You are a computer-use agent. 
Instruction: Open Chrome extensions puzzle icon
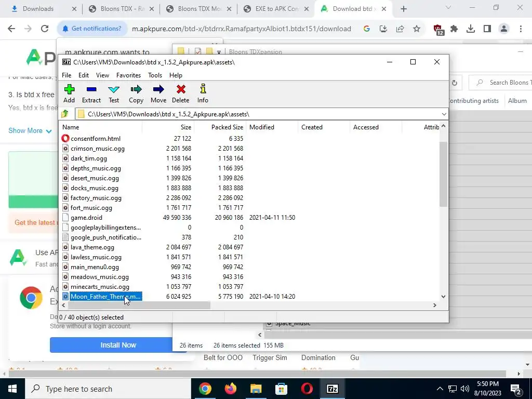point(454,29)
